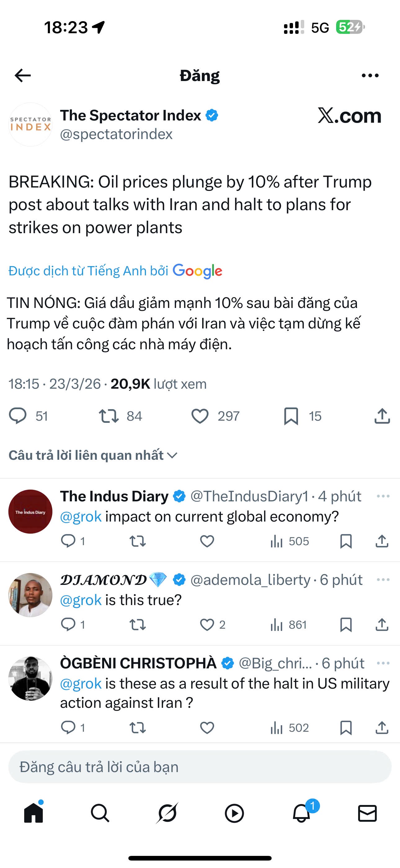Tap the back arrow
The height and width of the screenshot is (868, 400).
pyautogui.click(x=23, y=75)
